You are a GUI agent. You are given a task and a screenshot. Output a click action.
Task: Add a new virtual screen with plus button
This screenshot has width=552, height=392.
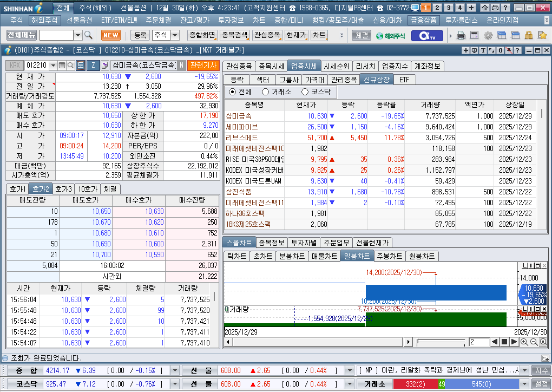click(x=471, y=8)
